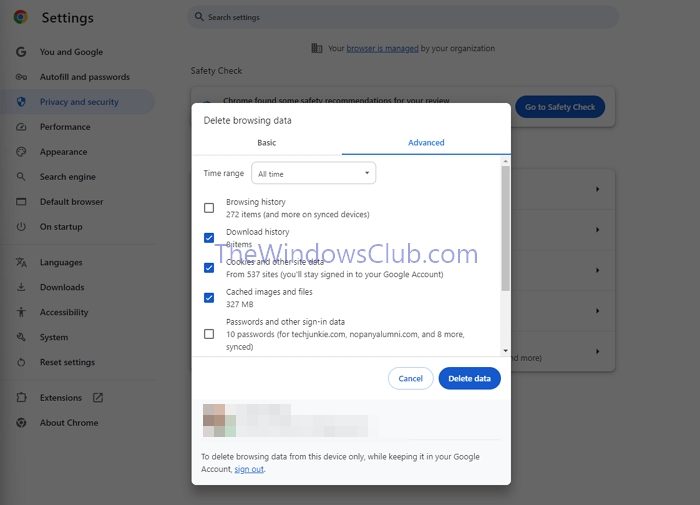Check Passwords and other sign-in data
Viewport: 700px width, 505px height.
(209, 334)
